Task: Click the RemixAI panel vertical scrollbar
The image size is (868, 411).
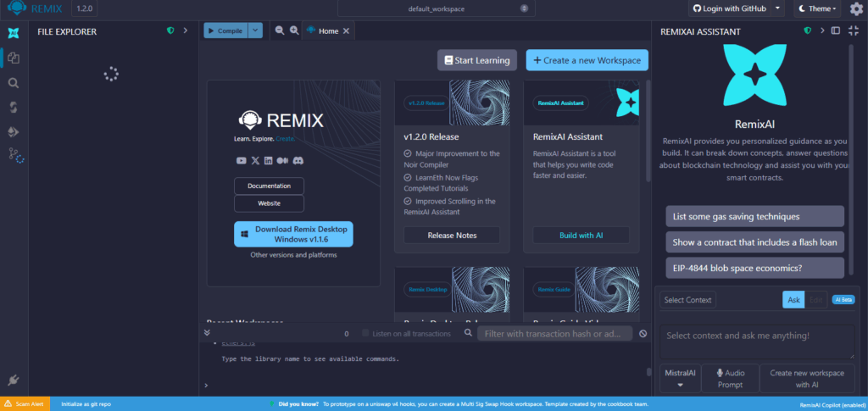Action: 851,160
